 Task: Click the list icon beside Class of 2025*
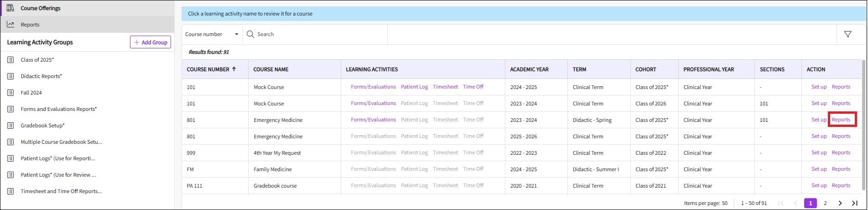tap(11, 60)
